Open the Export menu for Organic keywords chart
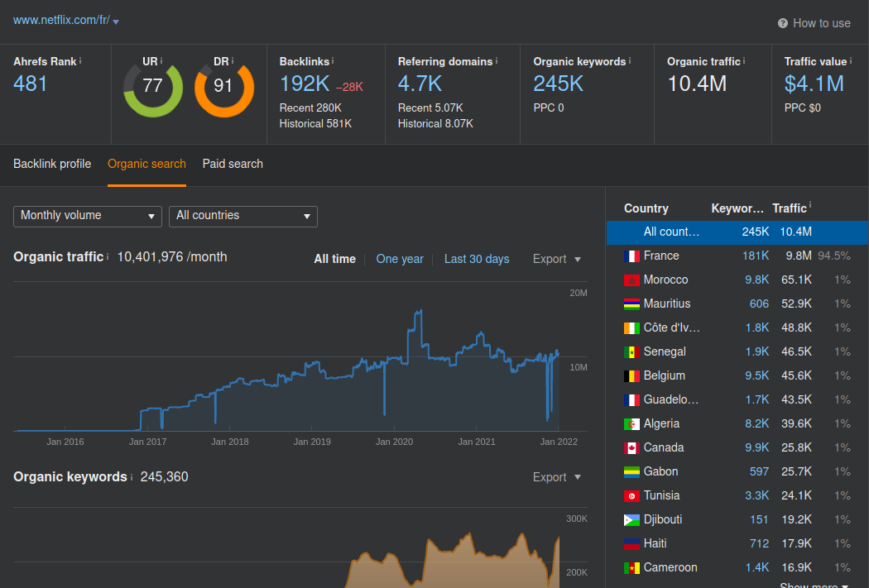The image size is (869, 588). (556, 477)
